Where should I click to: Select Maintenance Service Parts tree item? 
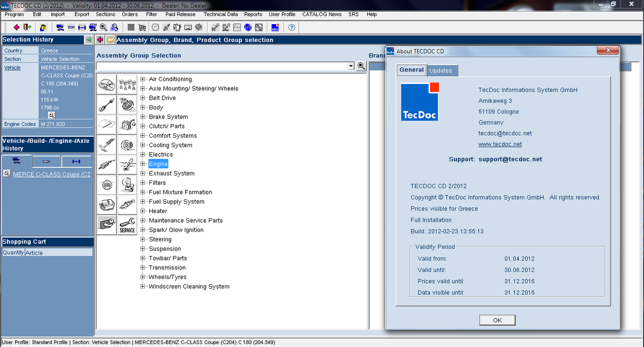click(x=186, y=220)
